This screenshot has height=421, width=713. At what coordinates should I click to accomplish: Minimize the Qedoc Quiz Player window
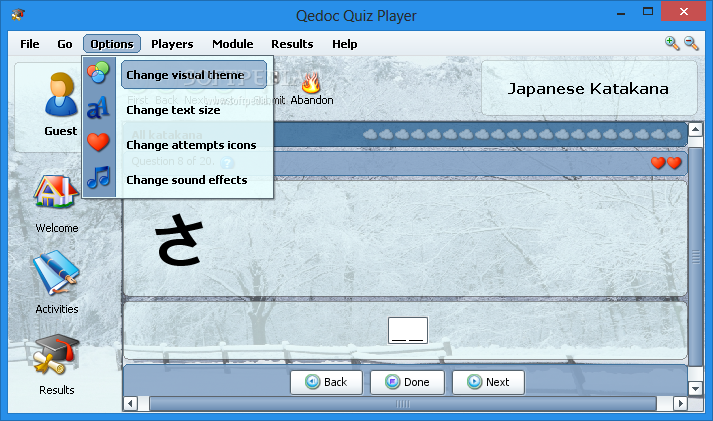[x=621, y=13]
